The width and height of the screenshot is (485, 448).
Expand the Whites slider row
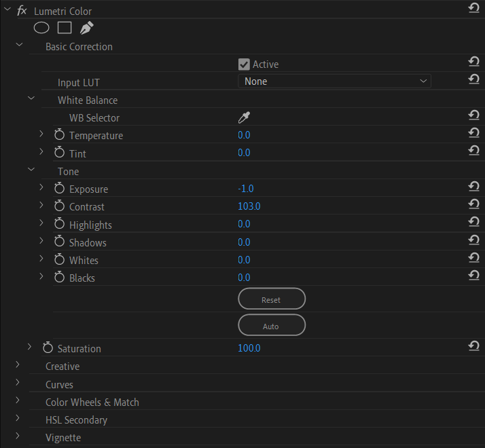[x=41, y=259]
